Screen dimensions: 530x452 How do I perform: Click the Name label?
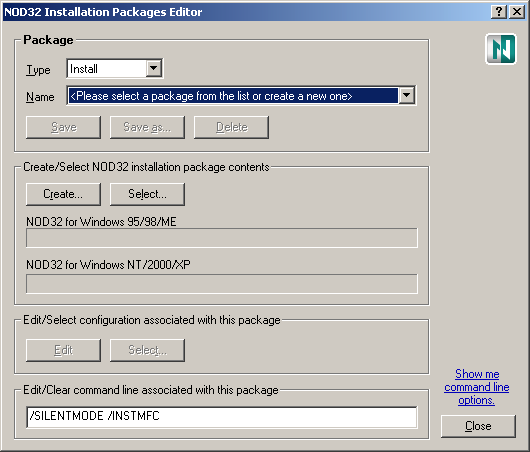[x=40, y=97]
